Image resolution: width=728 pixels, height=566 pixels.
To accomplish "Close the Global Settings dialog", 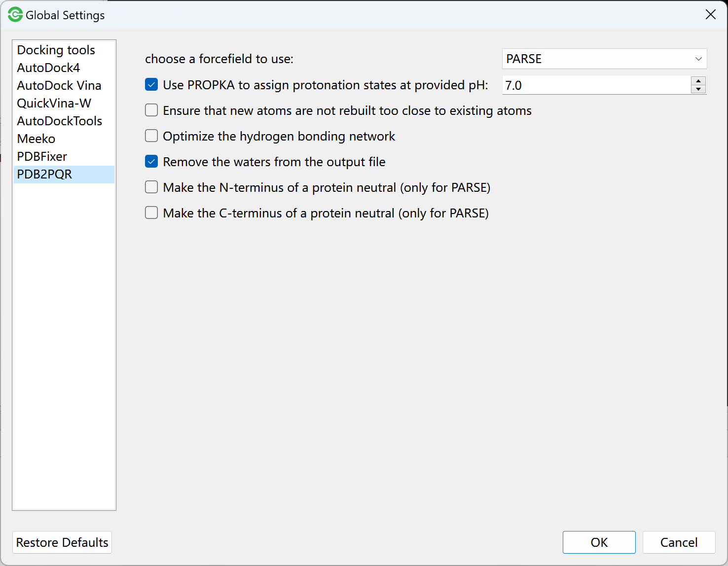I will (710, 14).
